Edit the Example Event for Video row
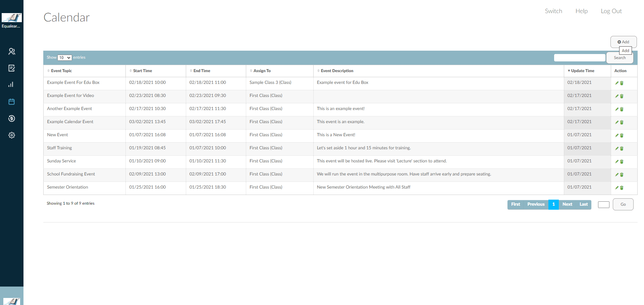This screenshot has height=305, width=644. (x=617, y=96)
